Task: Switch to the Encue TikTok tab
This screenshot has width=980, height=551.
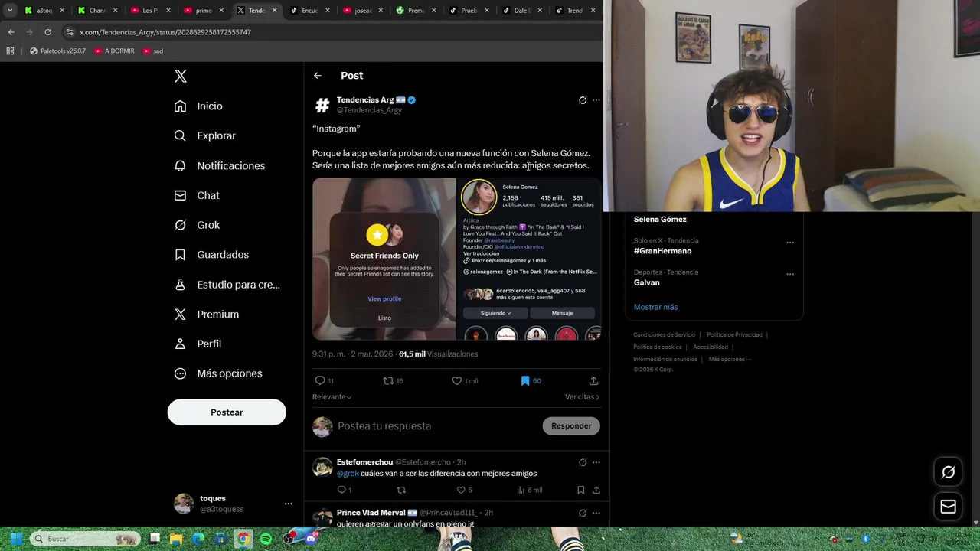Action: [309, 11]
